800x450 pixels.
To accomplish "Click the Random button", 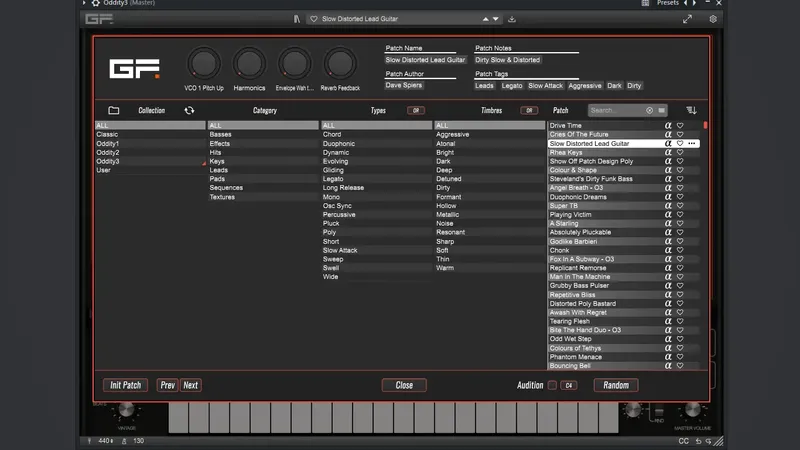I will coord(616,385).
